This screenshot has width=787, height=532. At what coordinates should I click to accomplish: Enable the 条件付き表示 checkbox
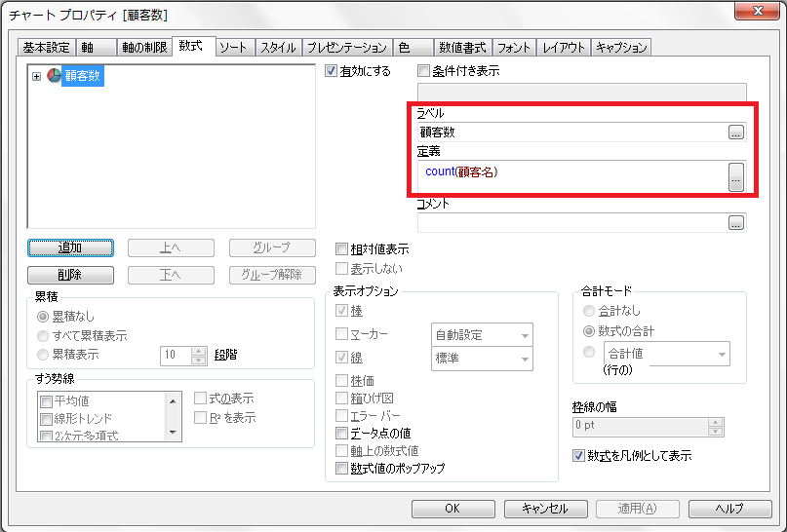click(423, 71)
